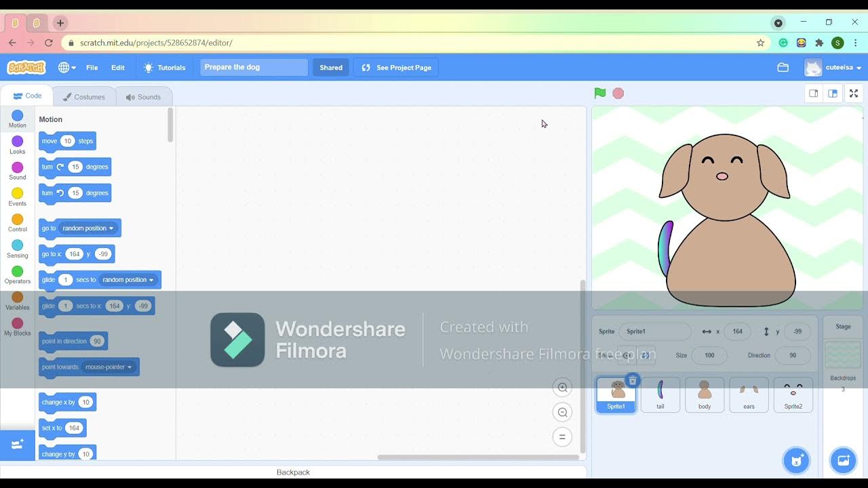Start the project with the green flag
Screen dimensions: 868x488
599,94
